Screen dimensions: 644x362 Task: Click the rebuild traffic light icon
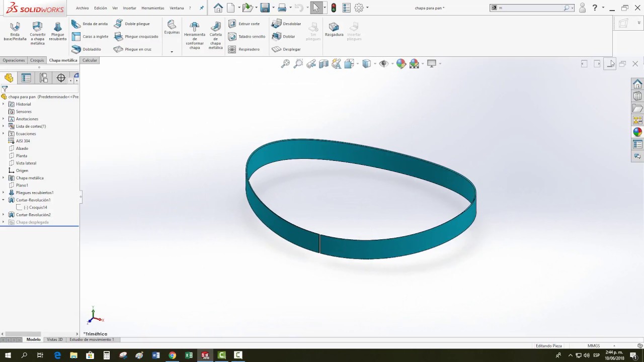(x=334, y=8)
